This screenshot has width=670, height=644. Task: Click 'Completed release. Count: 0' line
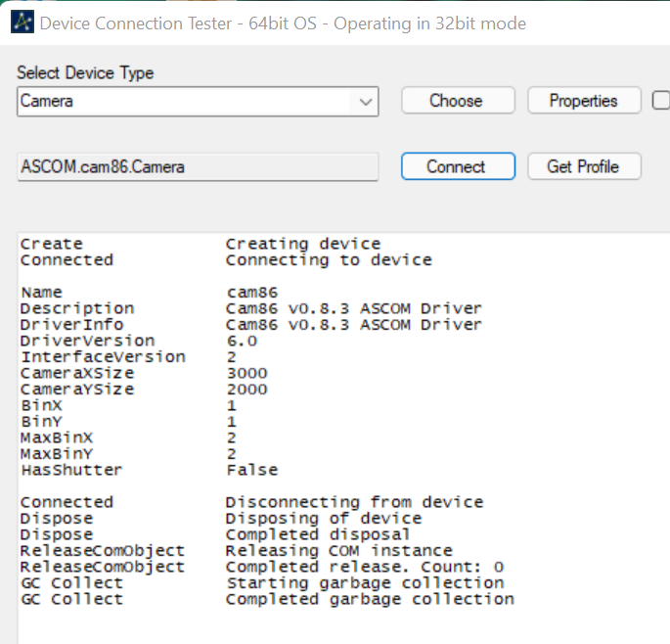(365, 567)
